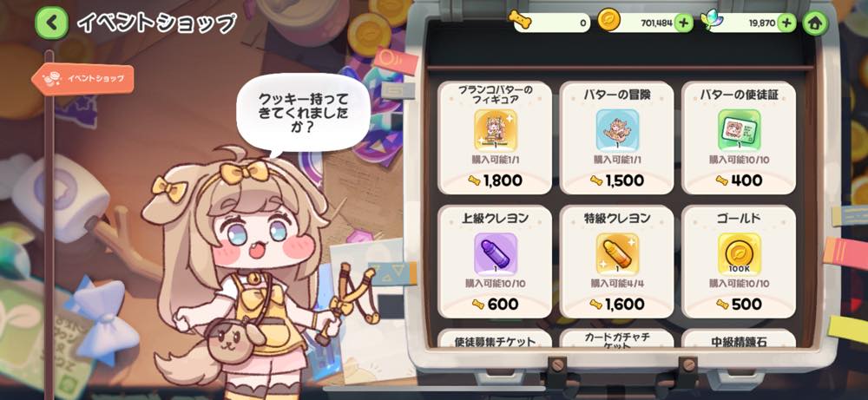Go back with the green arrow button
Screen dimensions: 868x400
51,23
